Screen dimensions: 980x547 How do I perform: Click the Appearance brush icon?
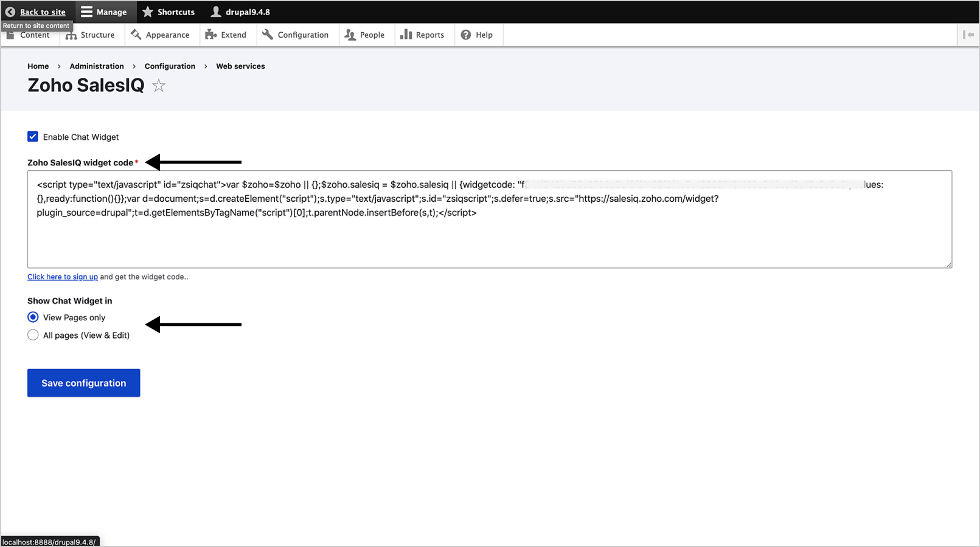click(136, 35)
